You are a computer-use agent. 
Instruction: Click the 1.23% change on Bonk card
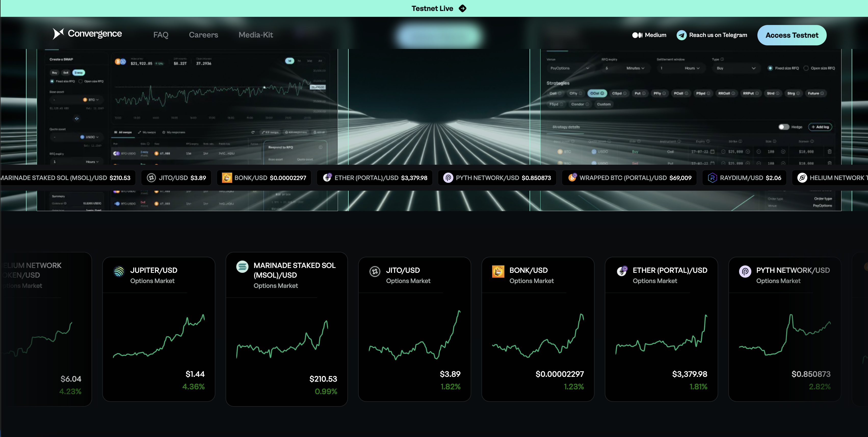point(574,387)
